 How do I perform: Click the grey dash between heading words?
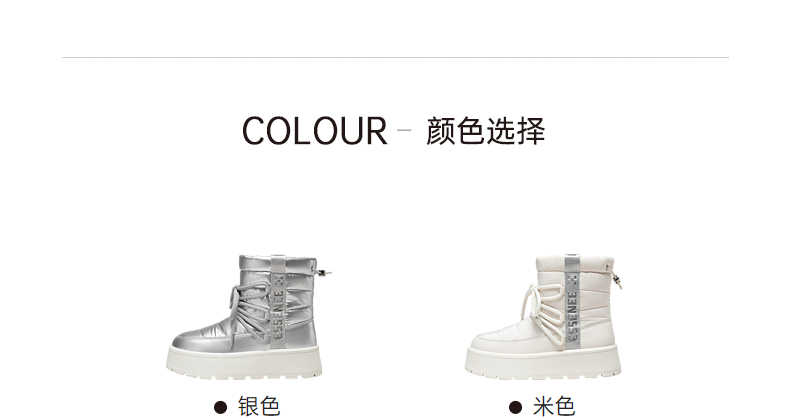pyautogui.click(x=404, y=130)
